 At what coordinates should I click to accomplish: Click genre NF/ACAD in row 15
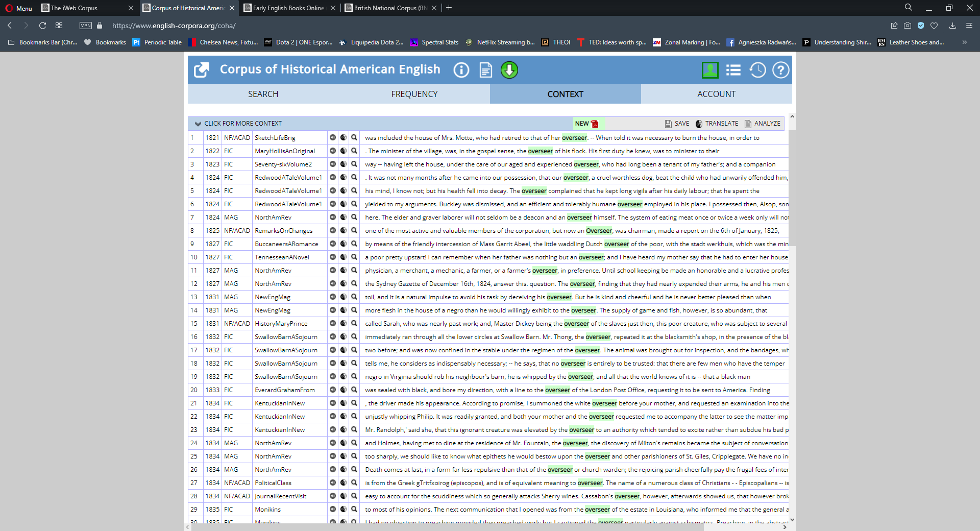pyautogui.click(x=237, y=324)
